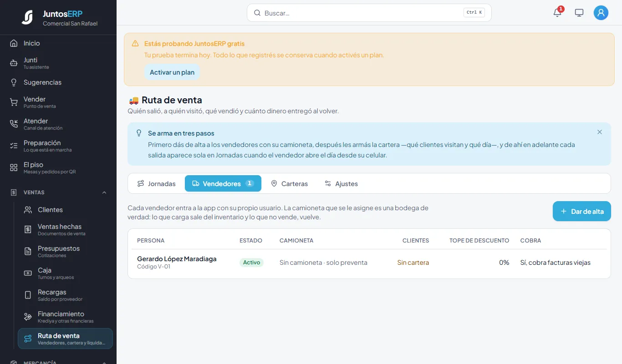Open Atender canal de atención
Screen dimensions: 622x364
(58, 124)
